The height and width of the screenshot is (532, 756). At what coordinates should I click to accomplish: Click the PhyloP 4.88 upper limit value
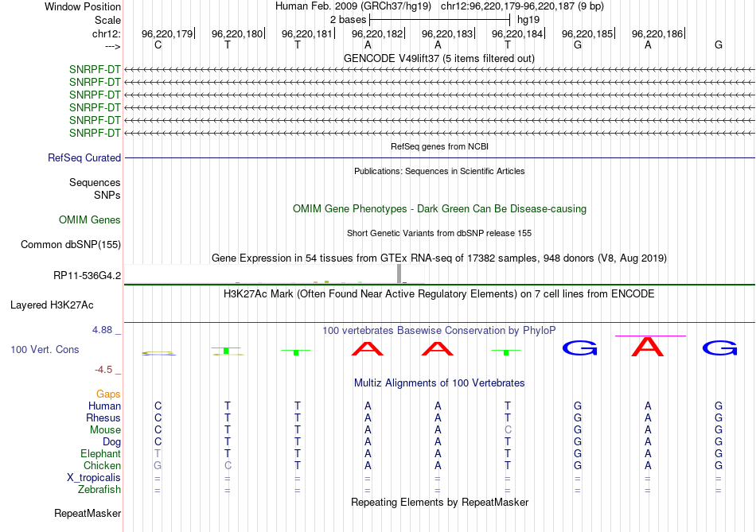tap(102, 330)
